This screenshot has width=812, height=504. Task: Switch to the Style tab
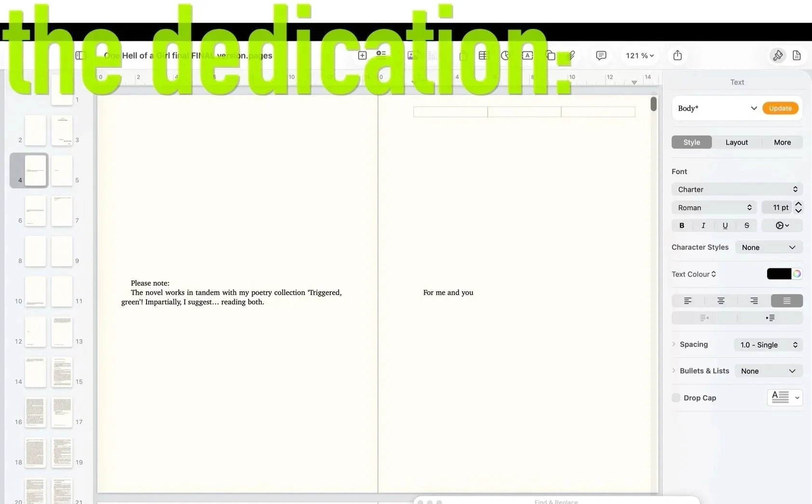[691, 142]
